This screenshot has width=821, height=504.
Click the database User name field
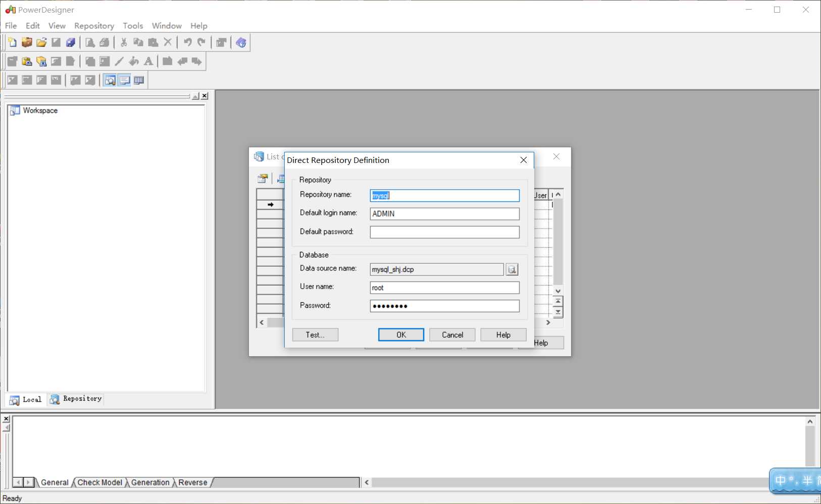click(x=445, y=288)
